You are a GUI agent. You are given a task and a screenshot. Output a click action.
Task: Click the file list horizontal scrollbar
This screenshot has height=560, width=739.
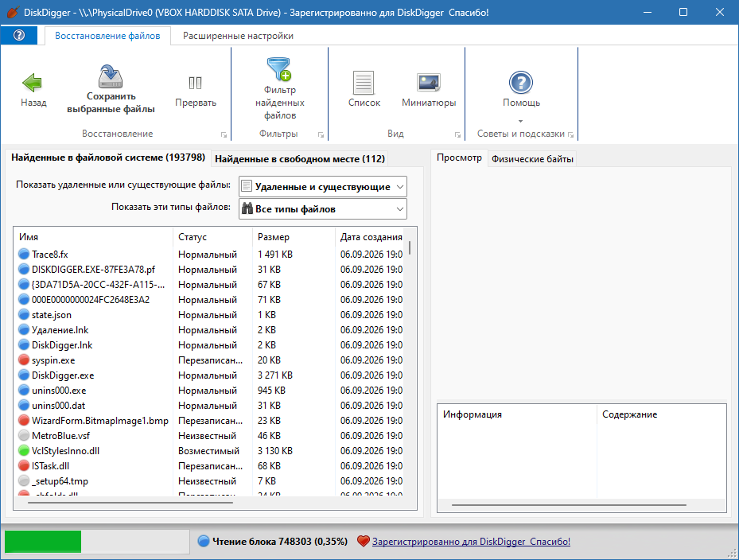(x=130, y=503)
